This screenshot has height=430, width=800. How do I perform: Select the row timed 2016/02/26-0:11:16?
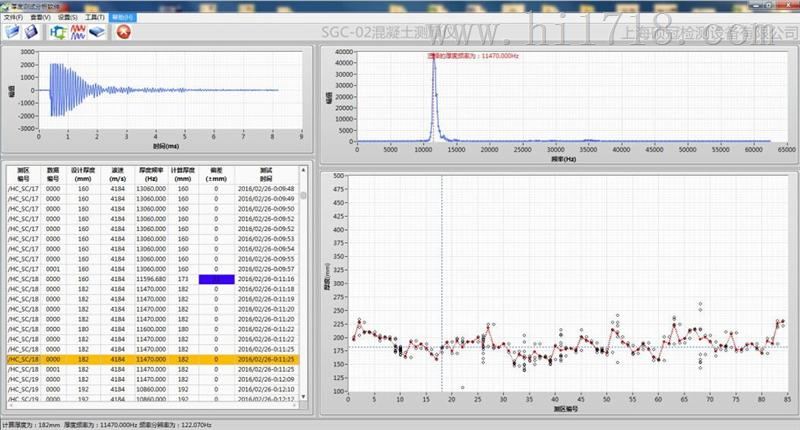[x=153, y=280]
